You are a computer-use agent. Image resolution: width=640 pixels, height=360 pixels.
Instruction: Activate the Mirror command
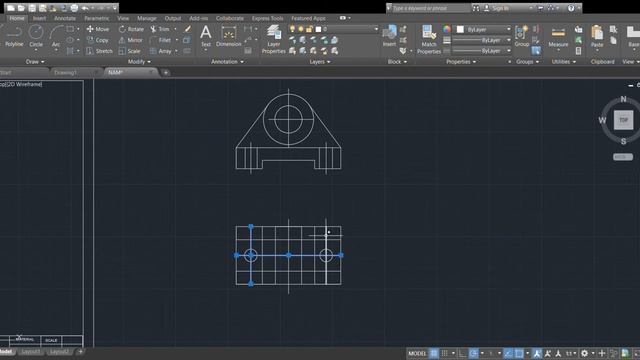[x=130, y=40]
